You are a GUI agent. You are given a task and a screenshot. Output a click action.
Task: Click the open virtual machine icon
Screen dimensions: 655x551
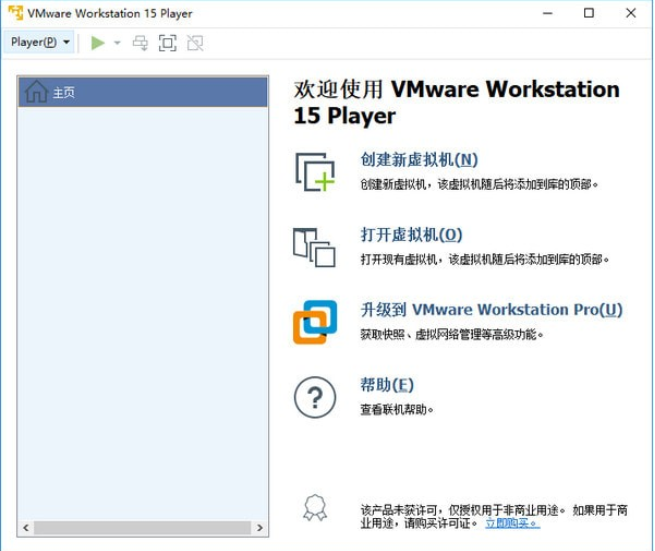click(314, 247)
